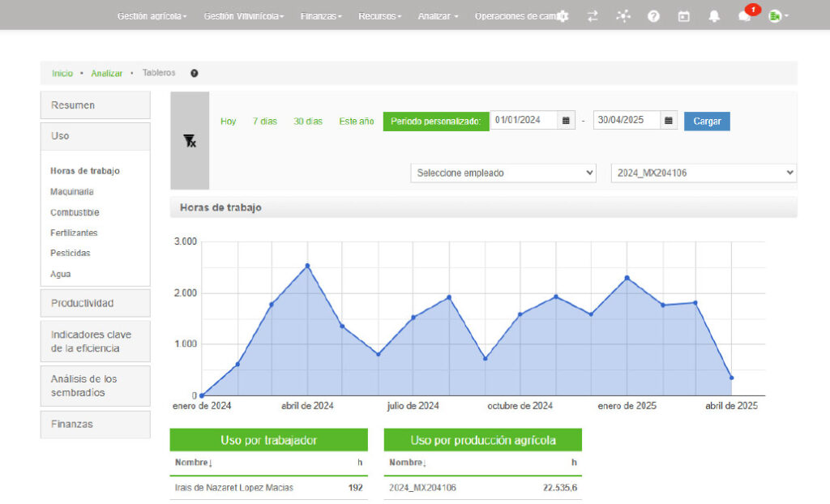Open help question mark in top bar
830x504 pixels.
[653, 16]
